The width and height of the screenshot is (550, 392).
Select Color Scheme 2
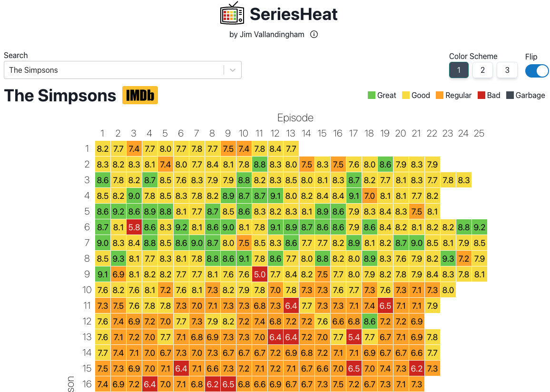point(482,70)
